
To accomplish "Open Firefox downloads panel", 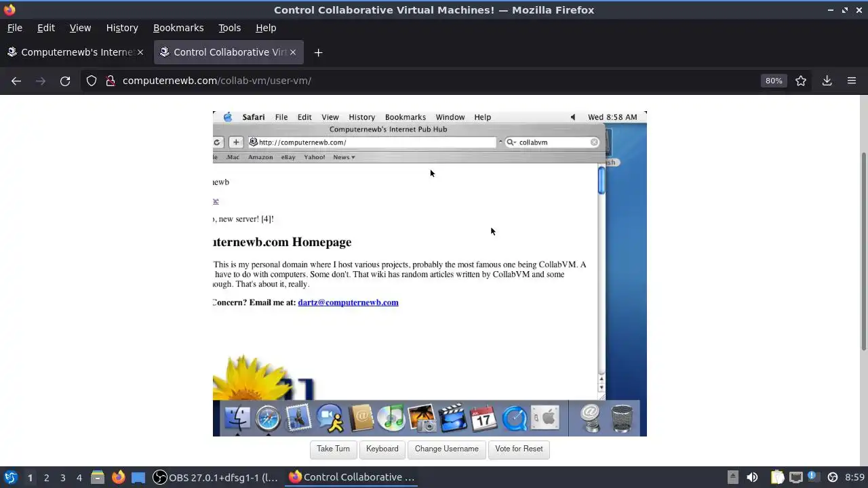I will pyautogui.click(x=827, y=81).
